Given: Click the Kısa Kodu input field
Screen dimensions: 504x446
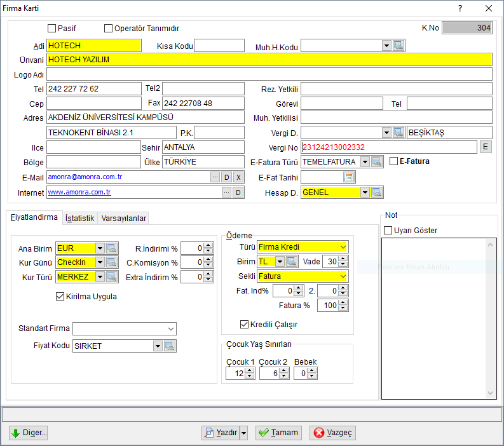Looking at the screenshot, I should 219,46.
